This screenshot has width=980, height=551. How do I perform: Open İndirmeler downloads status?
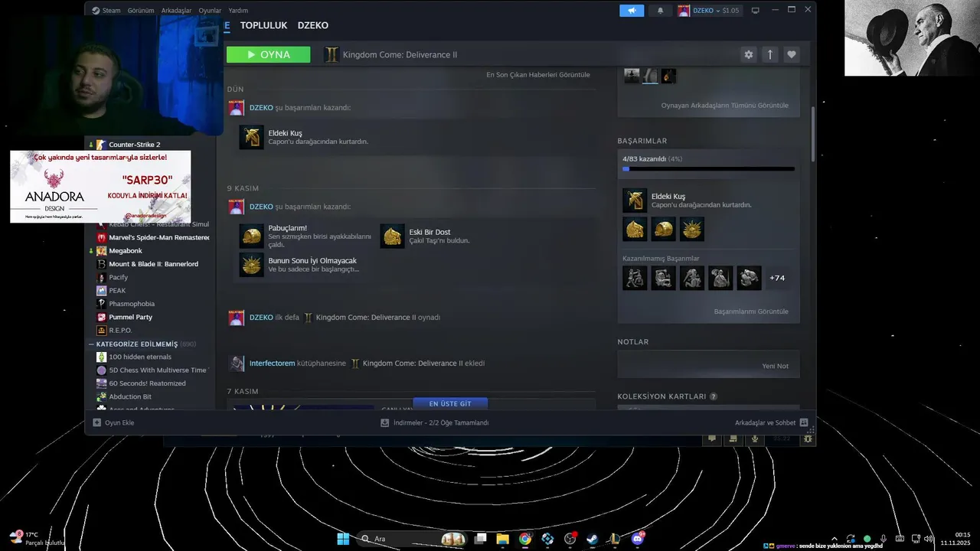point(435,422)
